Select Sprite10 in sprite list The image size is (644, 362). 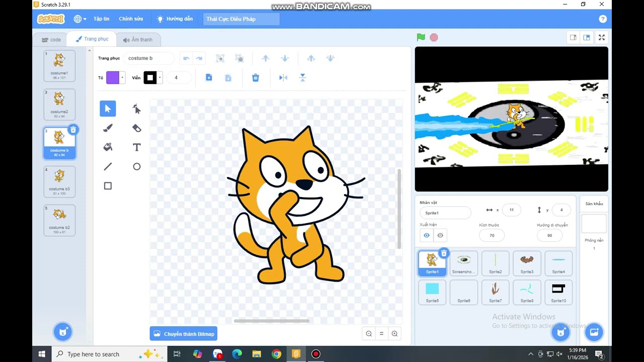point(558,292)
